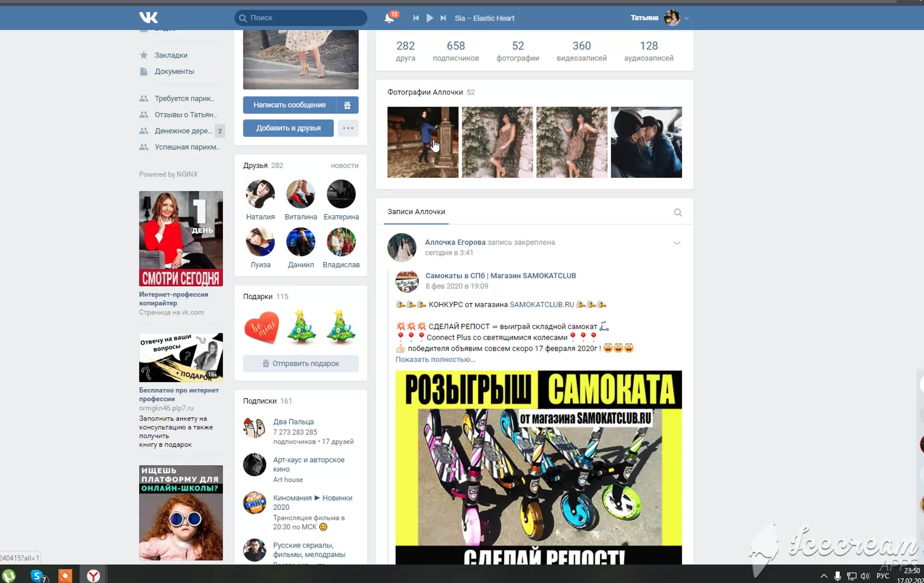Open Аллочка Егорова post author link
The image size is (924, 583).
tap(455, 242)
